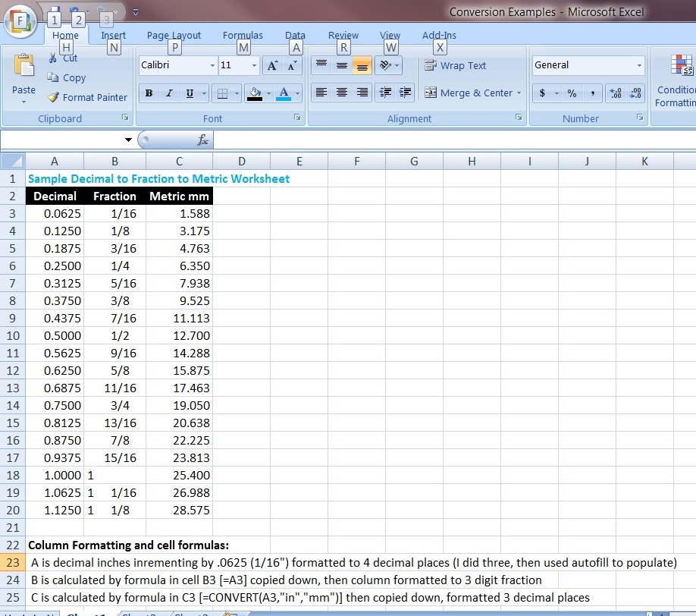
Task: Apply the Comma Style format
Action: 593,93
